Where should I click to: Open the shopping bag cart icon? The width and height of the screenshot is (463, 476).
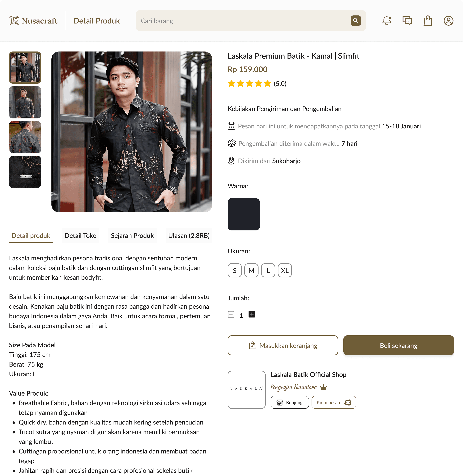428,21
